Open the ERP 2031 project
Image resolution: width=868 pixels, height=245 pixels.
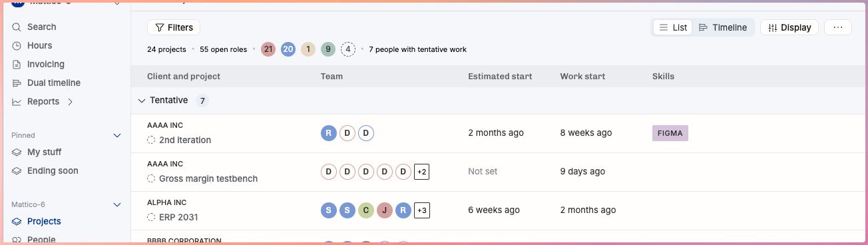178,217
